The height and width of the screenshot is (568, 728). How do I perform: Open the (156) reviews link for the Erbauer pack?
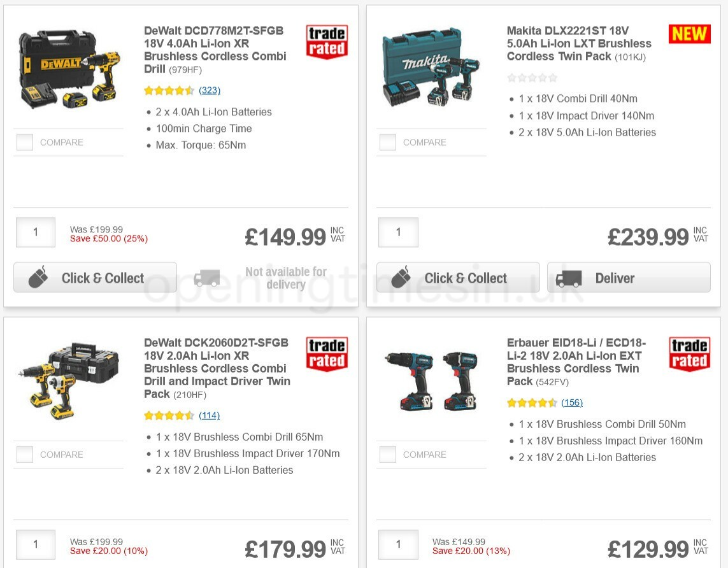pyautogui.click(x=572, y=402)
